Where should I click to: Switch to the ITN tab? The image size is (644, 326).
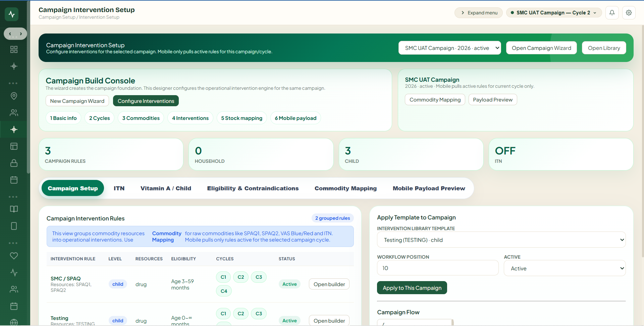(x=119, y=188)
